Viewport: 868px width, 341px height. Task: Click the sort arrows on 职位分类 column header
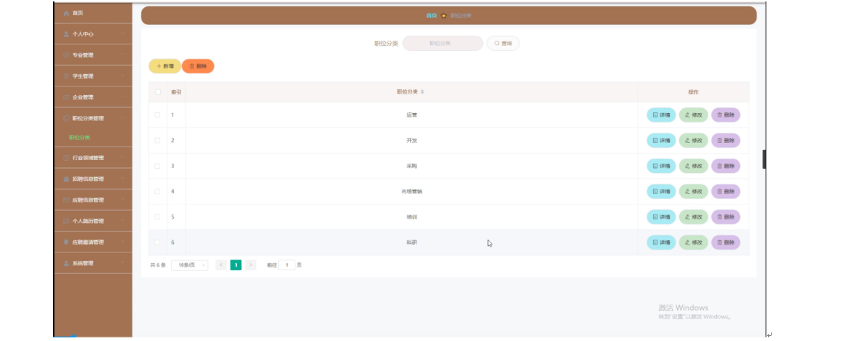(x=422, y=92)
